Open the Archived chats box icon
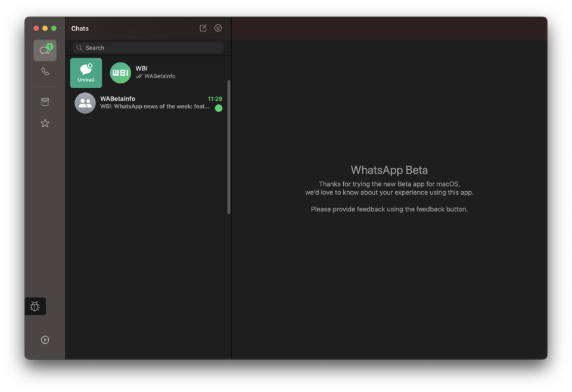Image resolution: width=572 pixels, height=392 pixels. 45,102
